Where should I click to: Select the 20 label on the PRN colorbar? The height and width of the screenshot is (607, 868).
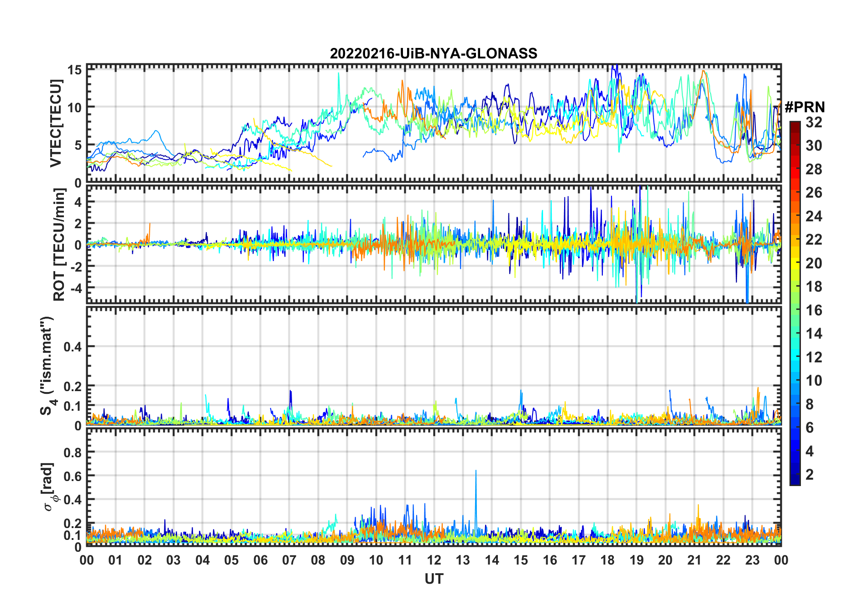814,263
